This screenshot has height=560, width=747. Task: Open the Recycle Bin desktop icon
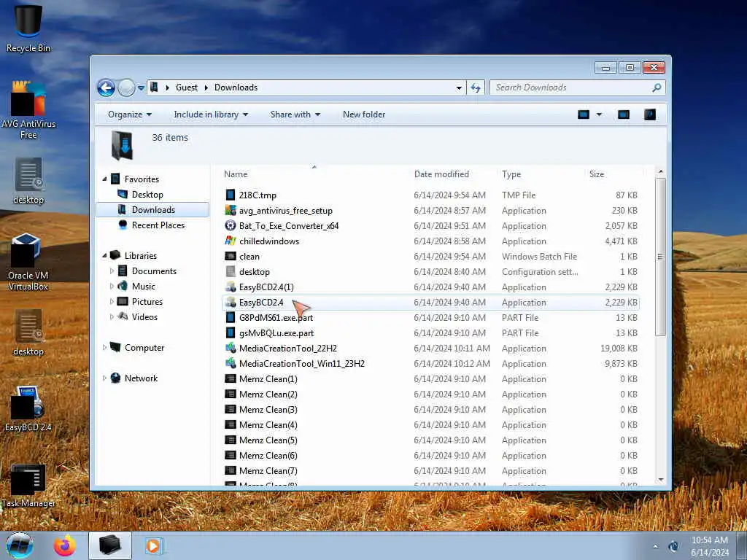28,28
